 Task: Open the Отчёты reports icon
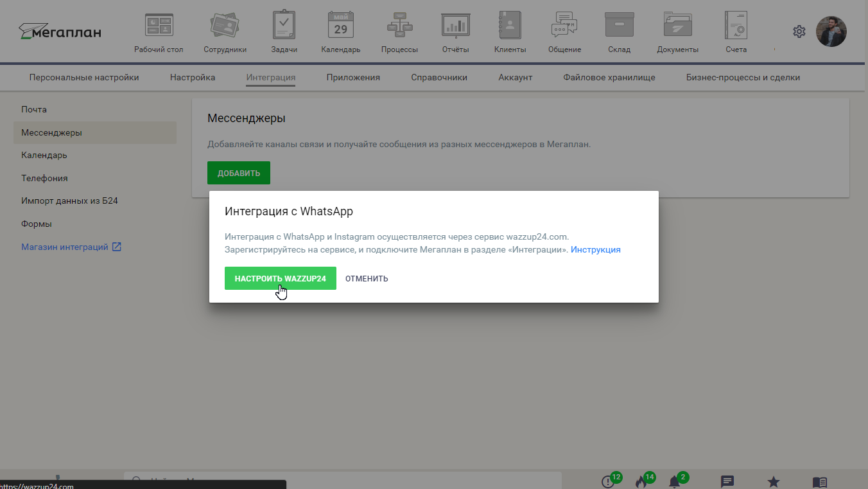tap(455, 26)
